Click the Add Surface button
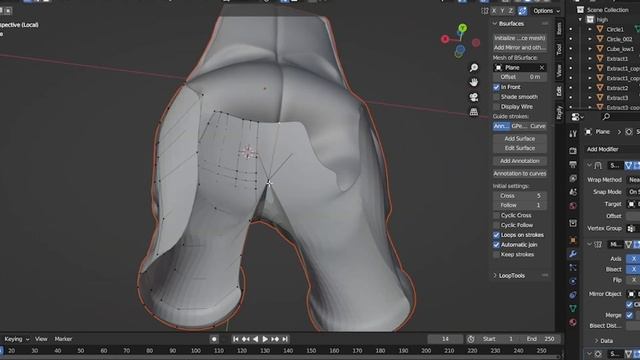 [x=520, y=139]
